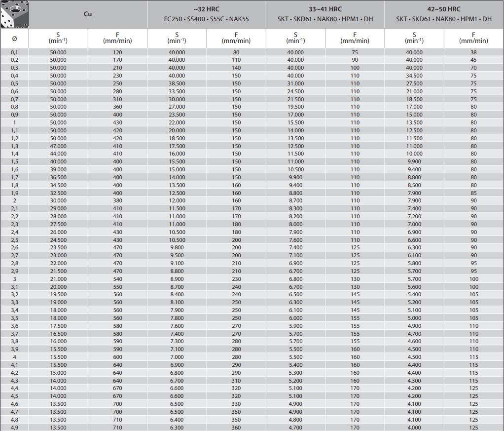Select the Cu material column header

point(88,14)
